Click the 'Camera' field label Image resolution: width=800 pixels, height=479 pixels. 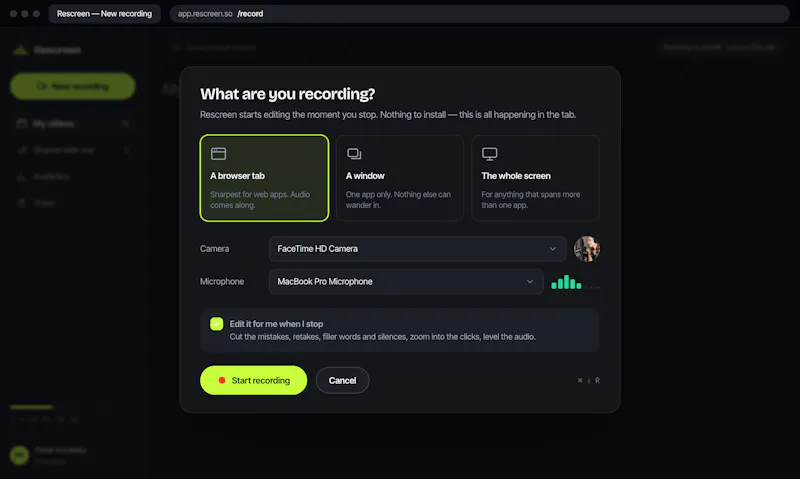[214, 249]
